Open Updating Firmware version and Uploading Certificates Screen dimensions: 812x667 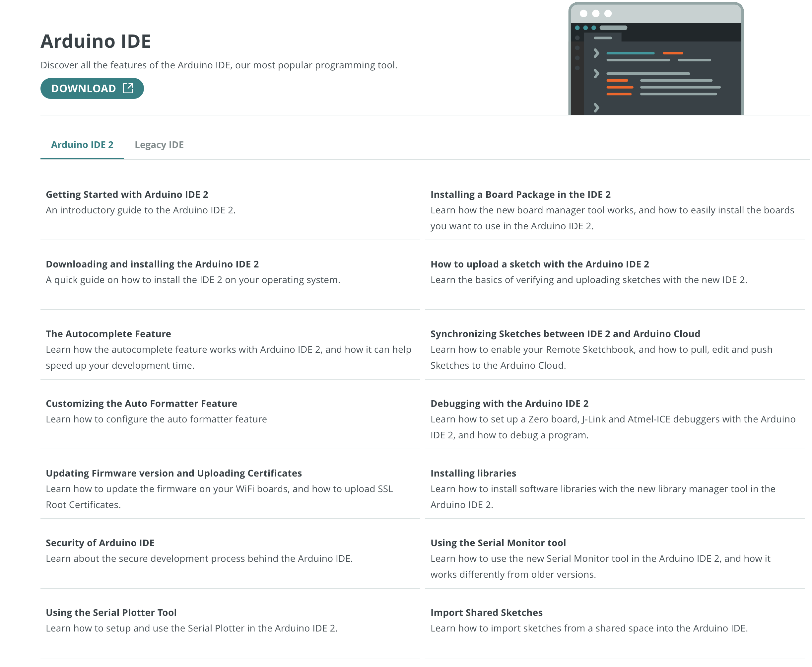tap(173, 473)
